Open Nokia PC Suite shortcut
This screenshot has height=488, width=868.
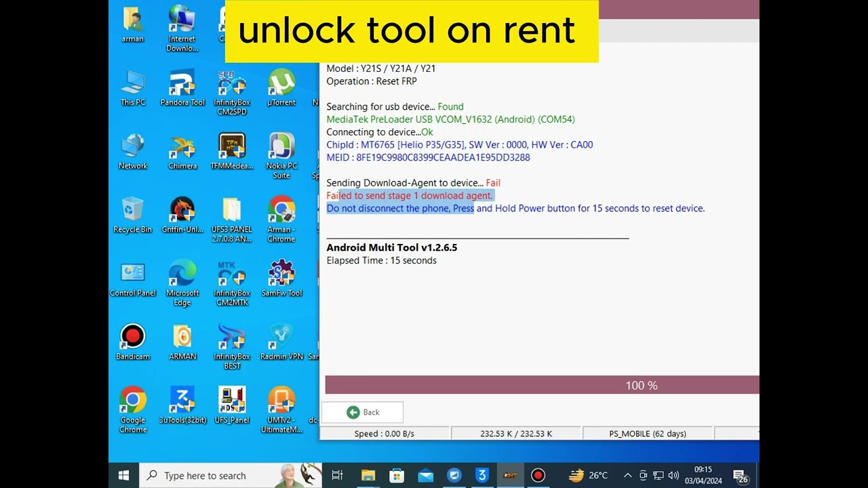pyautogui.click(x=281, y=157)
